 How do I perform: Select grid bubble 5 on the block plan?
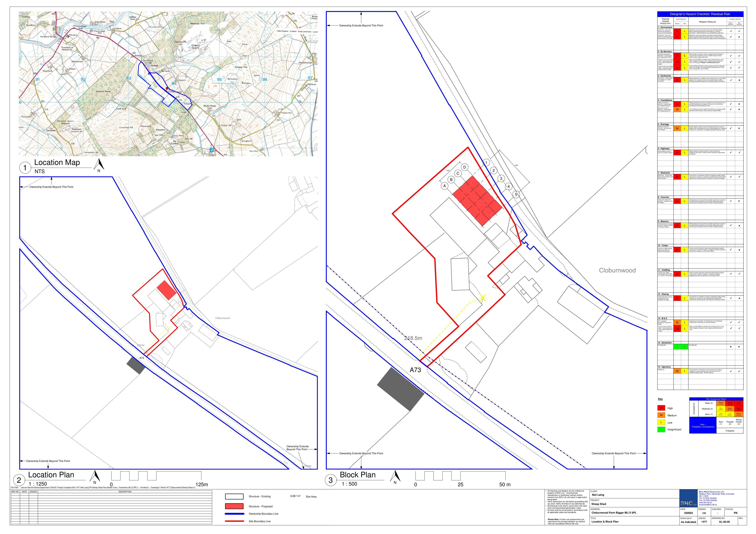click(x=516, y=194)
